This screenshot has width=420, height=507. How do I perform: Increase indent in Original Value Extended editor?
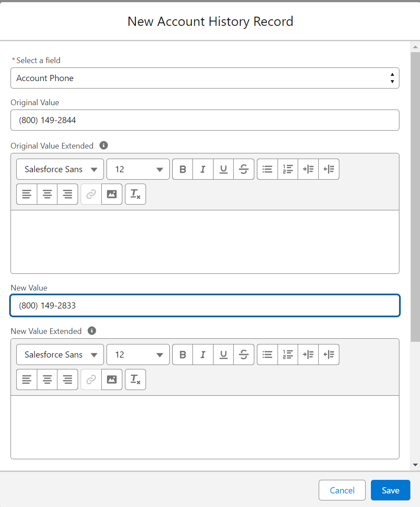(308, 169)
